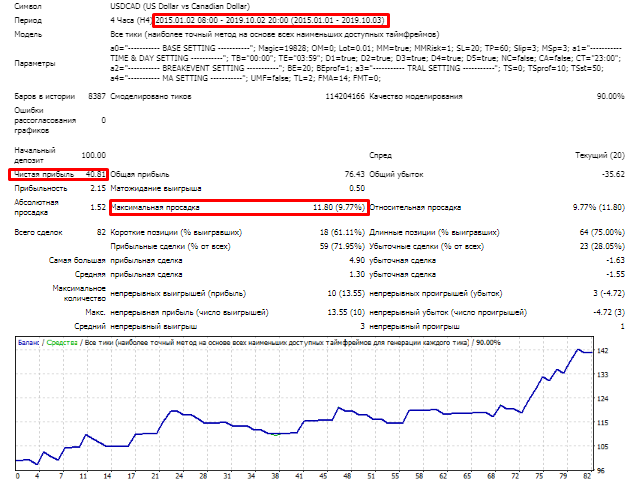Click the 'Короткие позиции (% выигравших)' label
640x480 pixels.
[x=176, y=233]
